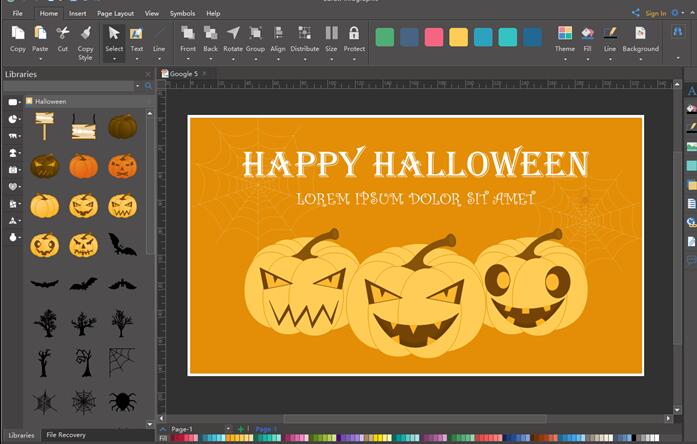
Task: Click the Group shapes icon
Action: (255, 38)
